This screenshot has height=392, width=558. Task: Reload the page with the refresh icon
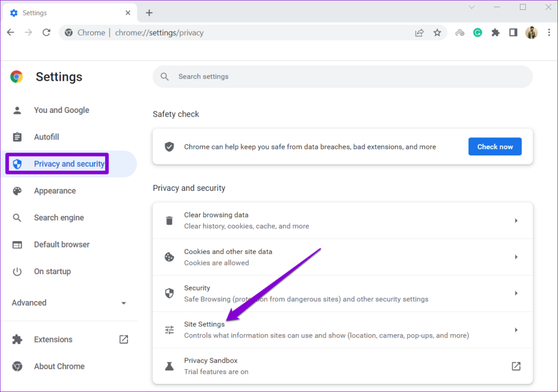(x=47, y=33)
